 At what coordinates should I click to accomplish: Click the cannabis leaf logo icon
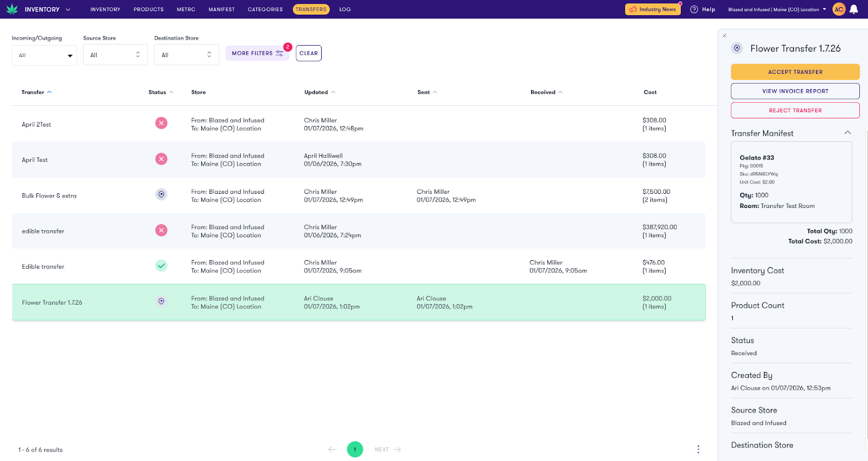pos(12,9)
